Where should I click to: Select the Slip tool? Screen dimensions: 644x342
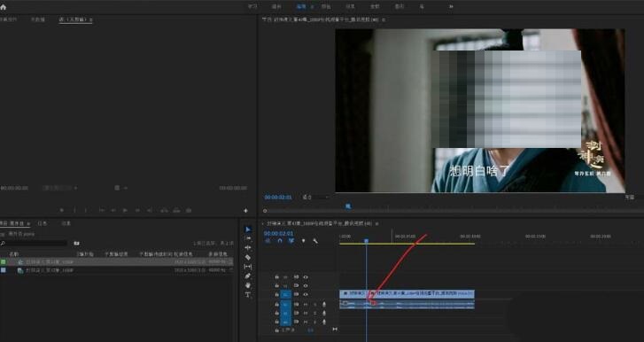[248, 267]
